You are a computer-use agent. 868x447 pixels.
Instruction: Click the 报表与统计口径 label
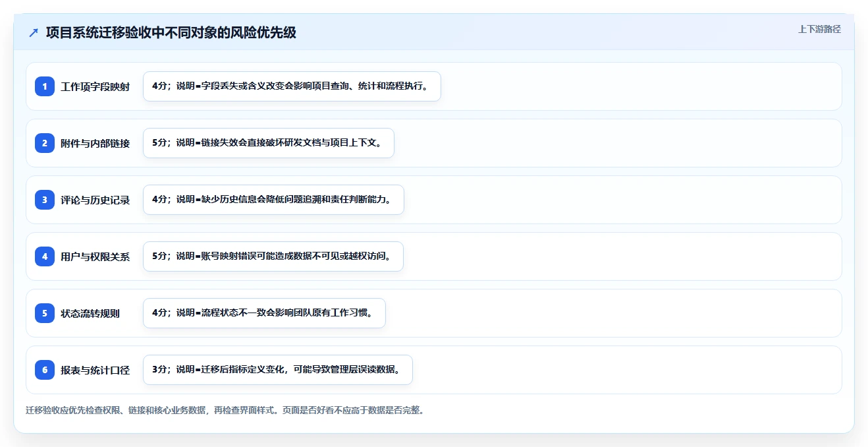(x=95, y=371)
